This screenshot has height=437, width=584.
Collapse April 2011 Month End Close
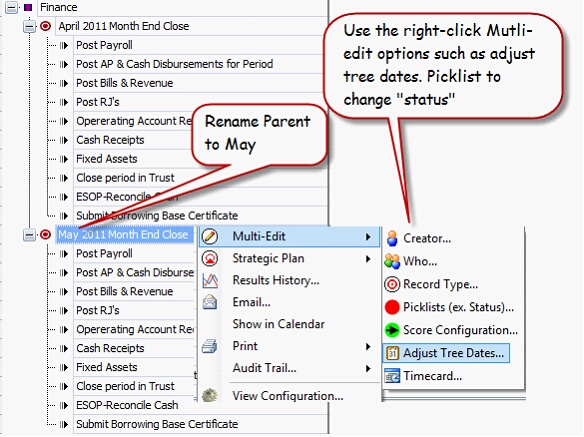(29, 26)
